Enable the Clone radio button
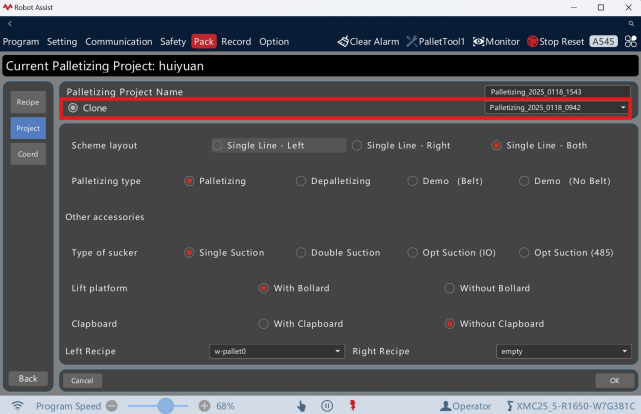Screen dimensions: 641x414 pyautogui.click(x=73, y=108)
